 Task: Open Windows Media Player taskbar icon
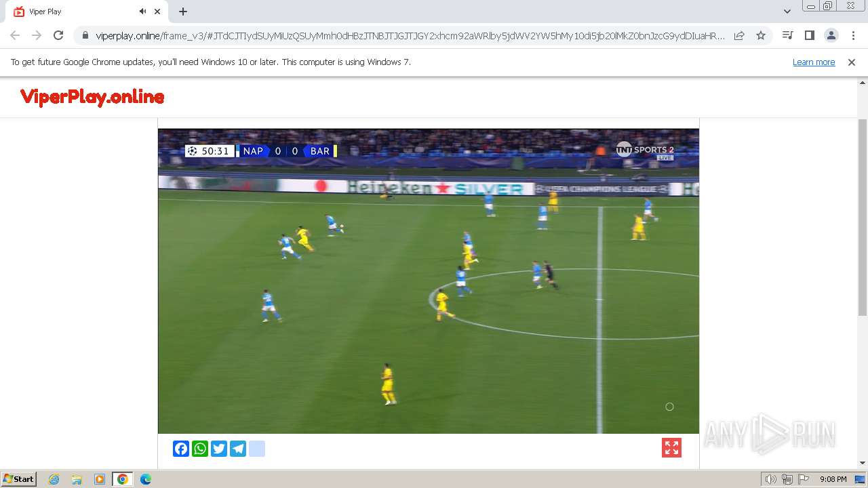100,479
